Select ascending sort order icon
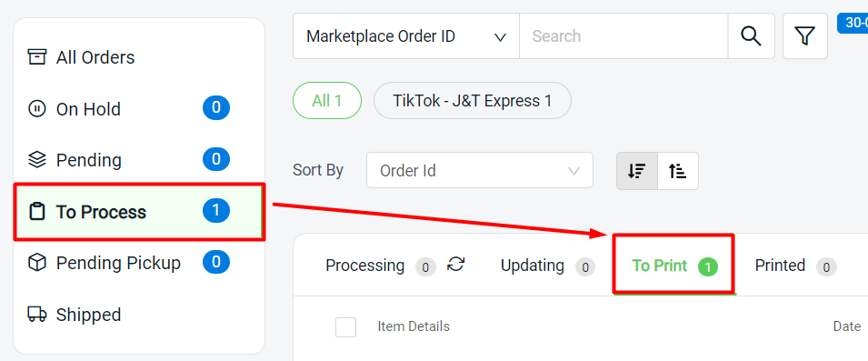Screen dimensions: 868x361 677,171
